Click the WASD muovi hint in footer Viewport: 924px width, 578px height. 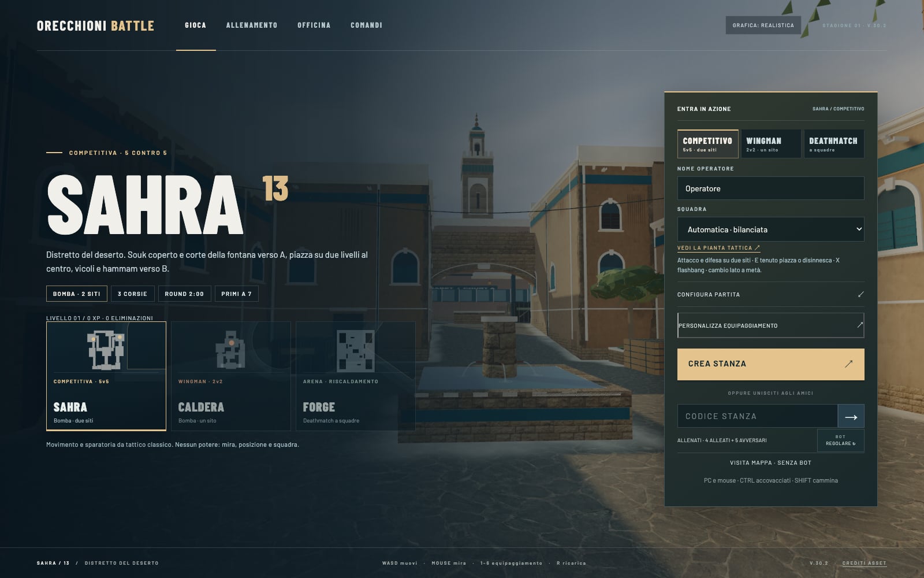coord(400,563)
